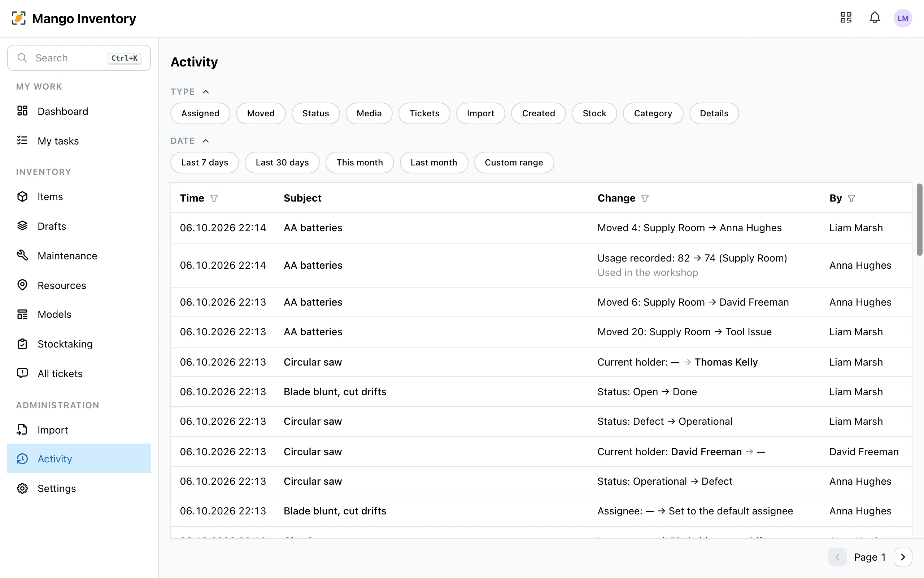Collapse the TYPE filter section
The width and height of the screenshot is (924, 578).
(205, 92)
